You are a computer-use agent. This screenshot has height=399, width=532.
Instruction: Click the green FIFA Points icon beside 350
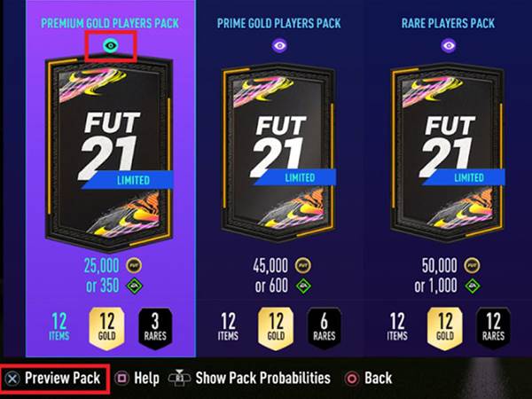click(135, 286)
